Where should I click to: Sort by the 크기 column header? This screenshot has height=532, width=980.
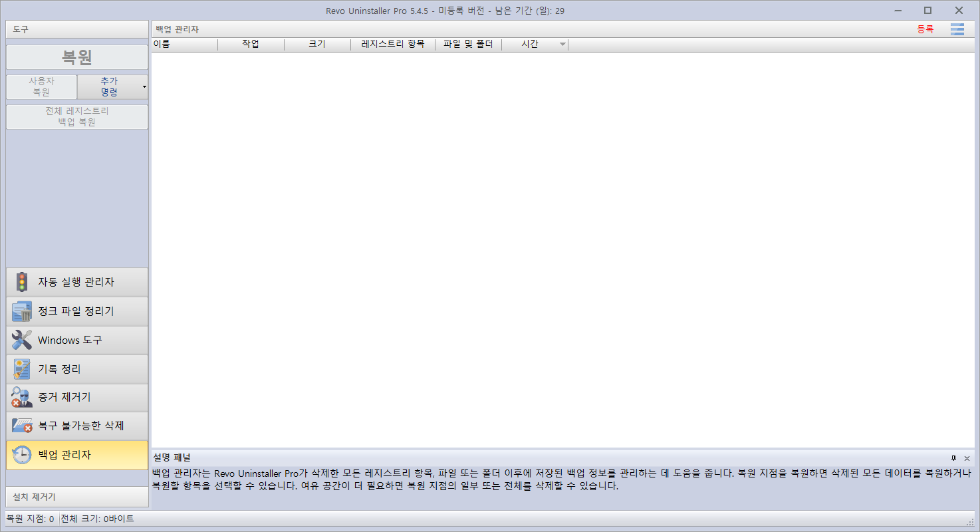click(x=317, y=45)
